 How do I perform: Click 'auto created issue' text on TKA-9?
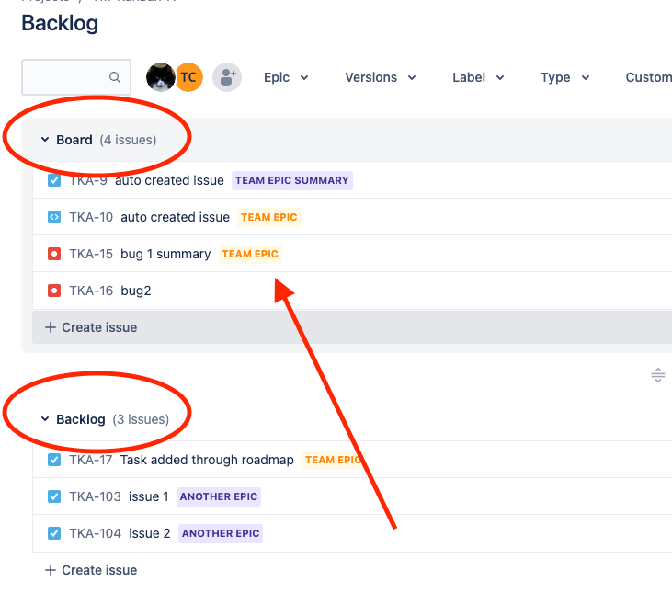point(169,180)
